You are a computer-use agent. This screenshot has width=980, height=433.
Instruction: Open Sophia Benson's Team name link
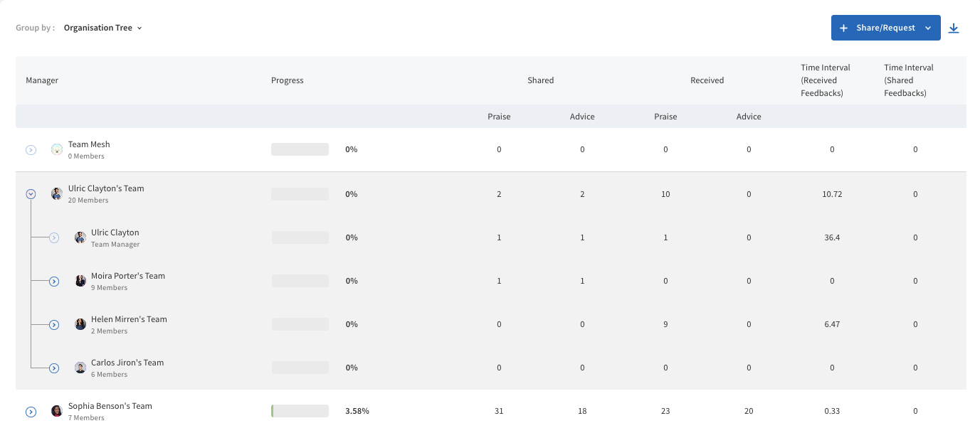pos(110,406)
